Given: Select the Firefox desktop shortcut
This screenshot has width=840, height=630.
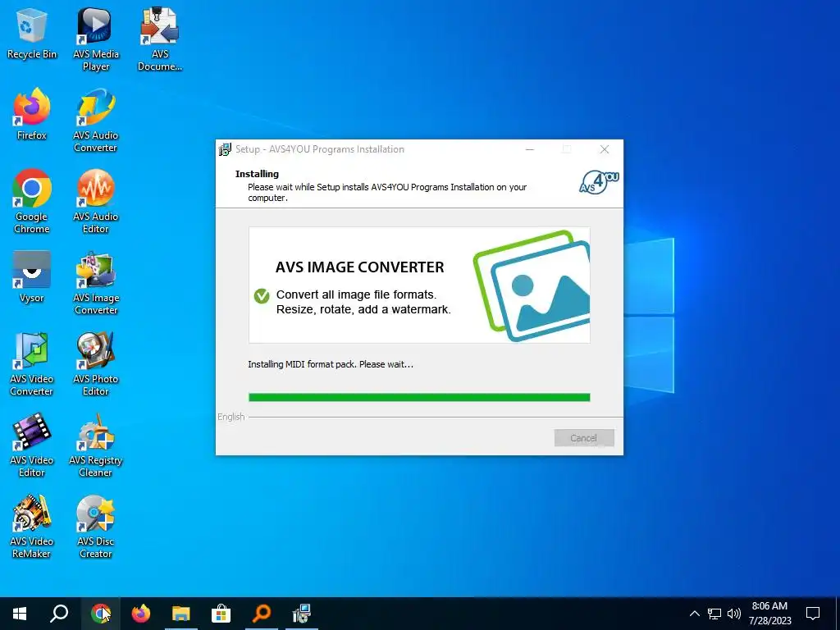Looking at the screenshot, I should tap(32, 114).
